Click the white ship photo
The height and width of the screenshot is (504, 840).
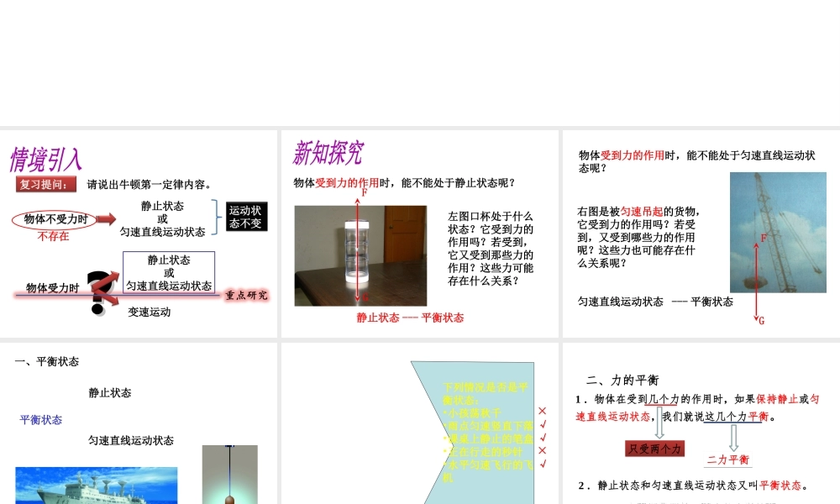[x=97, y=486]
